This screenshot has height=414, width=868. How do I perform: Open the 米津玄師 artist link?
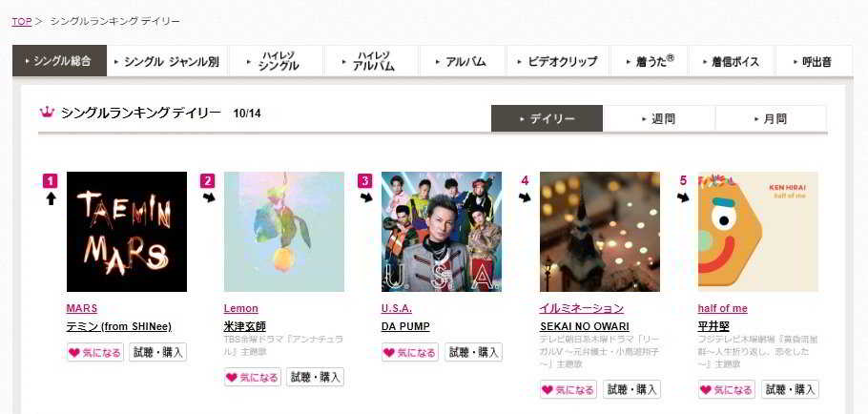tap(245, 326)
